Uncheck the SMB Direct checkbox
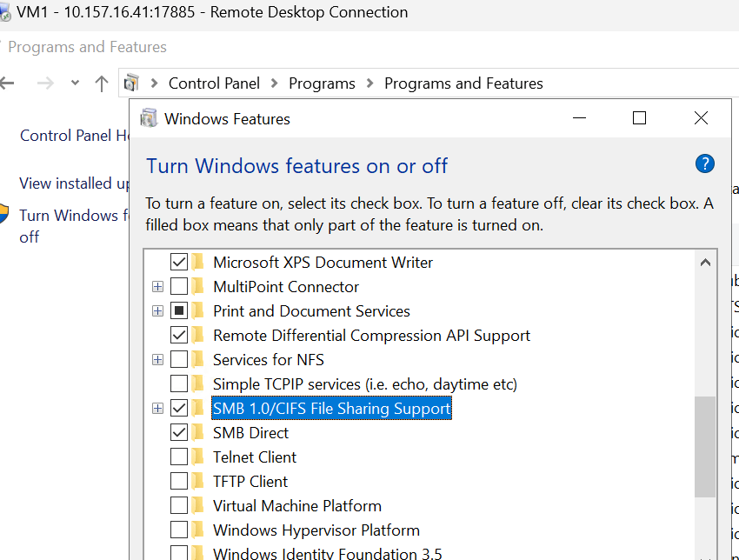This screenshot has height=560, width=739. click(x=179, y=432)
